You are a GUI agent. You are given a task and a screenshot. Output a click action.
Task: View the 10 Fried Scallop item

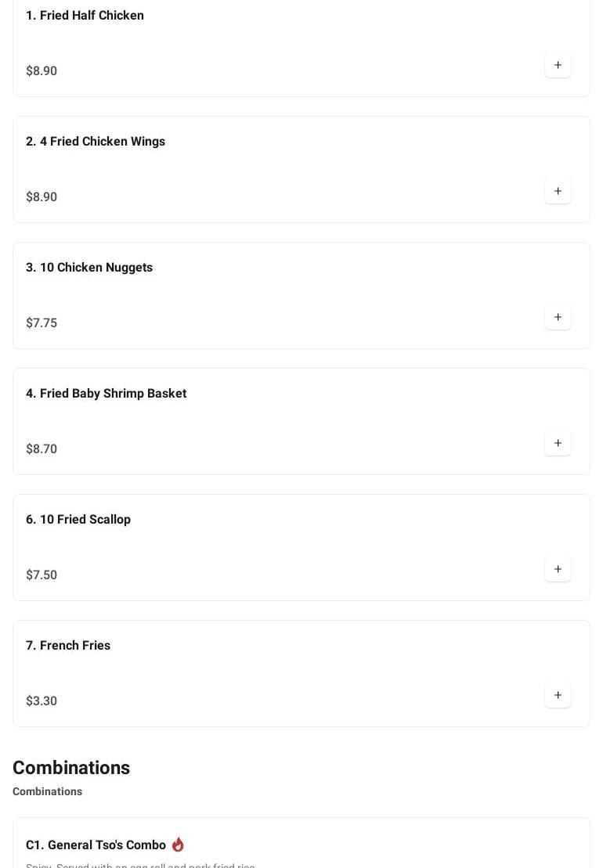pos(78,520)
